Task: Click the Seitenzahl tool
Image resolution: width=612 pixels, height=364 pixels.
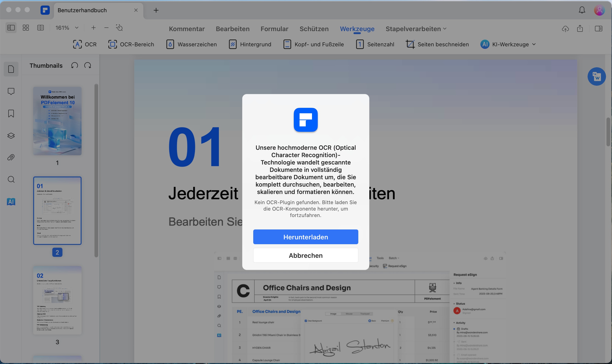Action: click(375, 44)
